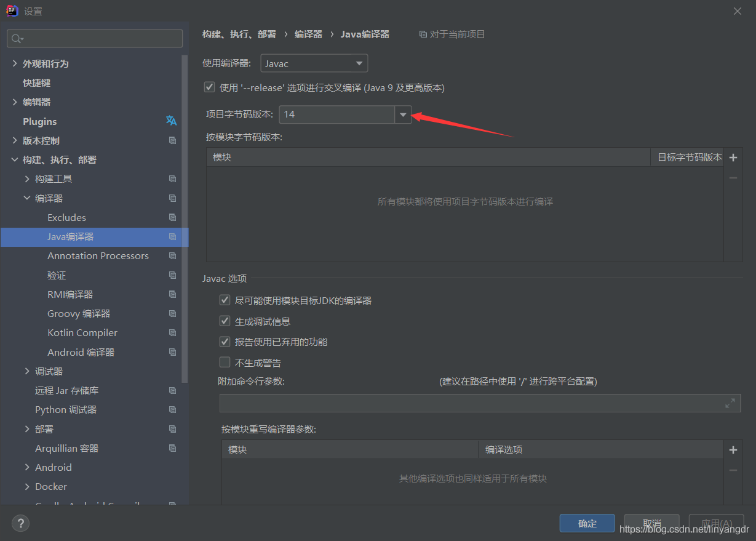The width and height of the screenshot is (756, 541).
Task: Focus the 附加命令行参数 input field
Action: [x=480, y=403]
